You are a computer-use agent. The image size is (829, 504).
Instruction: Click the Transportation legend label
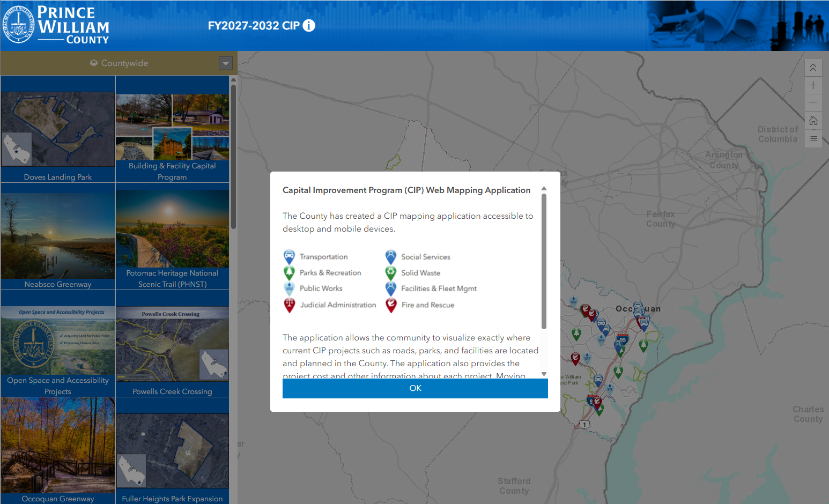324,257
